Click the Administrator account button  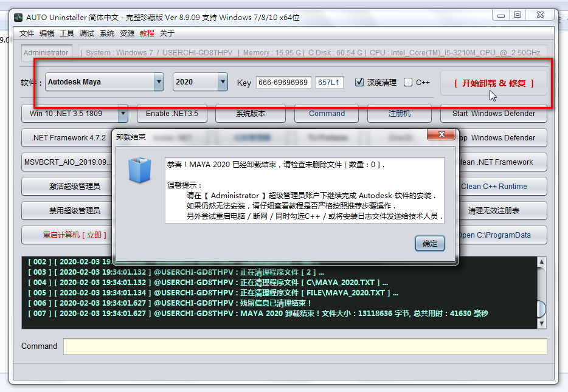(46, 52)
